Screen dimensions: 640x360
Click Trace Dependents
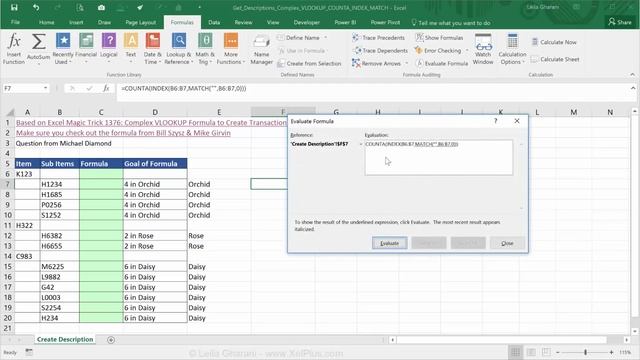[380, 51]
